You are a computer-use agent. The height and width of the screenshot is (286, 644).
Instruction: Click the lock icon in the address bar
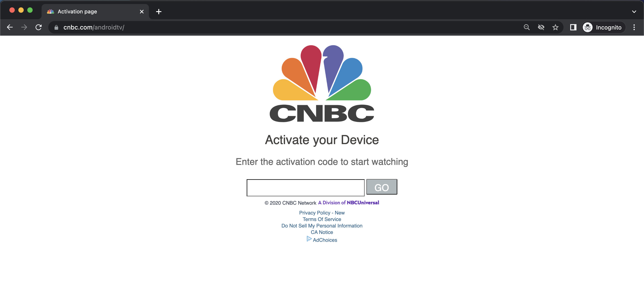click(56, 27)
